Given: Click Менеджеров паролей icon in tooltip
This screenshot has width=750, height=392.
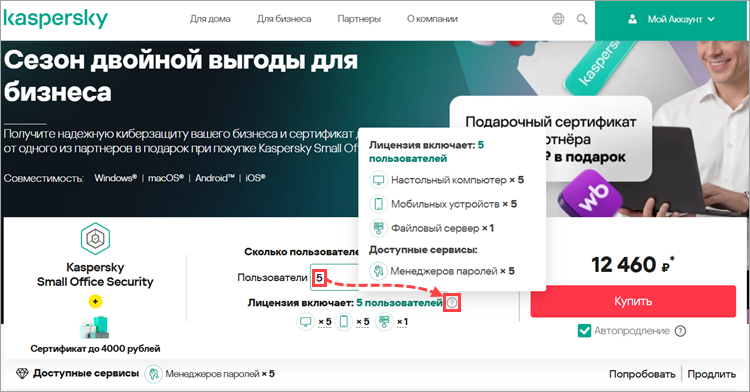Looking at the screenshot, I should (x=378, y=271).
